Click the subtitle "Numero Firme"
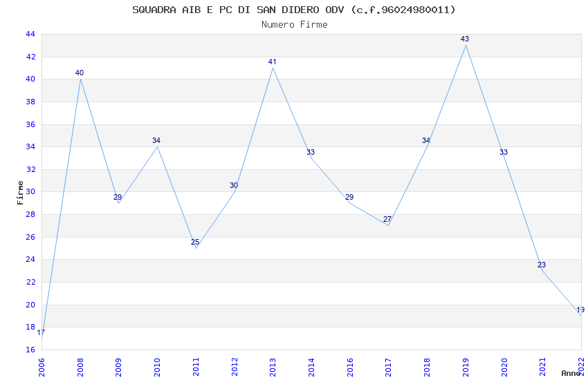 (295, 25)
